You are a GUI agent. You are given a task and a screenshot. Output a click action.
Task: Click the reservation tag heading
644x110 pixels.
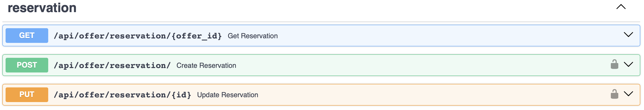pos(42,8)
